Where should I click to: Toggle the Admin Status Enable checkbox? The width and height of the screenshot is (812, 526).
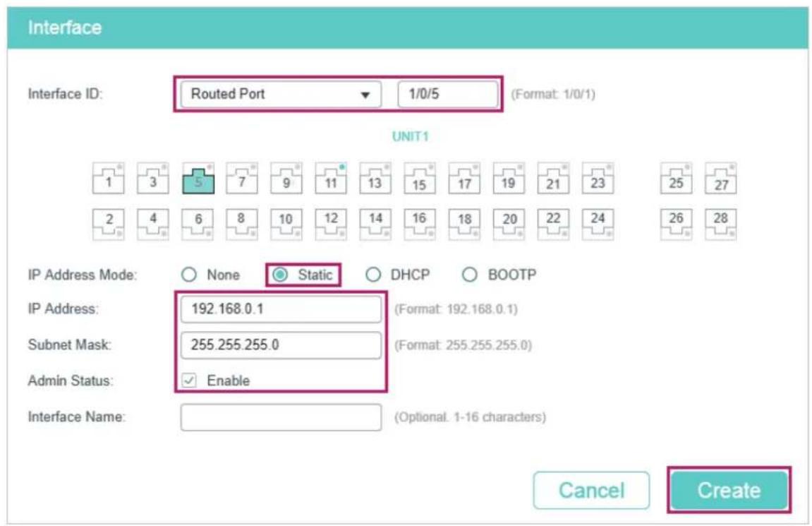click(x=189, y=381)
